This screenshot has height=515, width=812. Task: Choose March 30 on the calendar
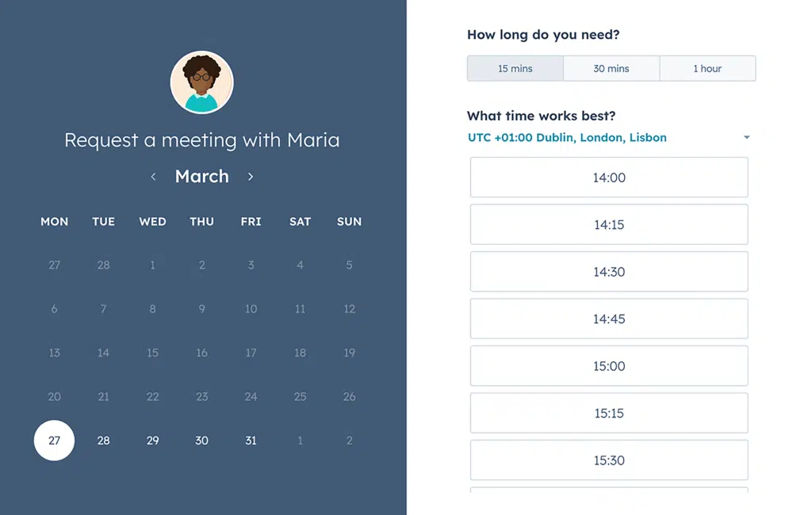click(201, 441)
